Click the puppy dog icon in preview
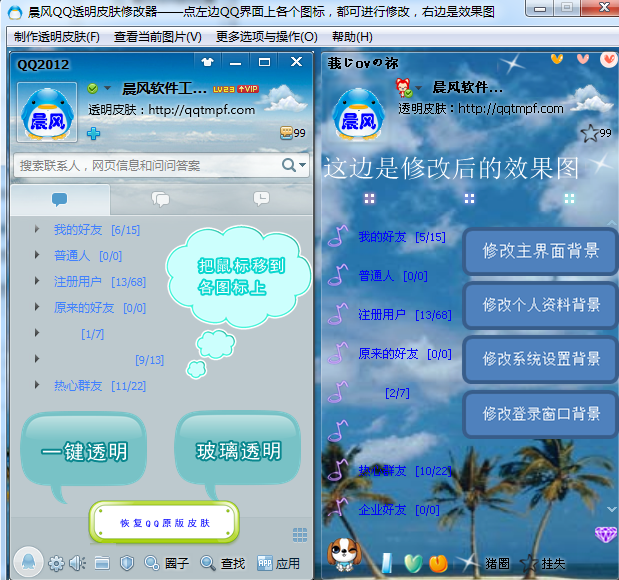Screen dimensions: 619x580 click(343, 554)
